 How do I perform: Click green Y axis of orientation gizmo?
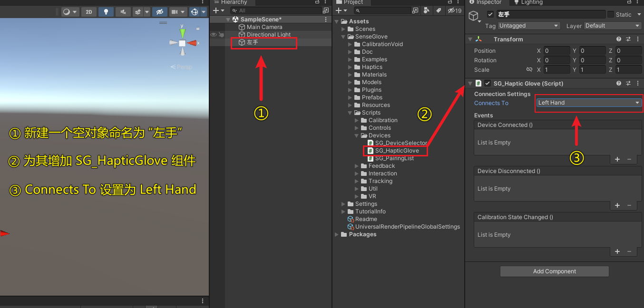coord(182,32)
